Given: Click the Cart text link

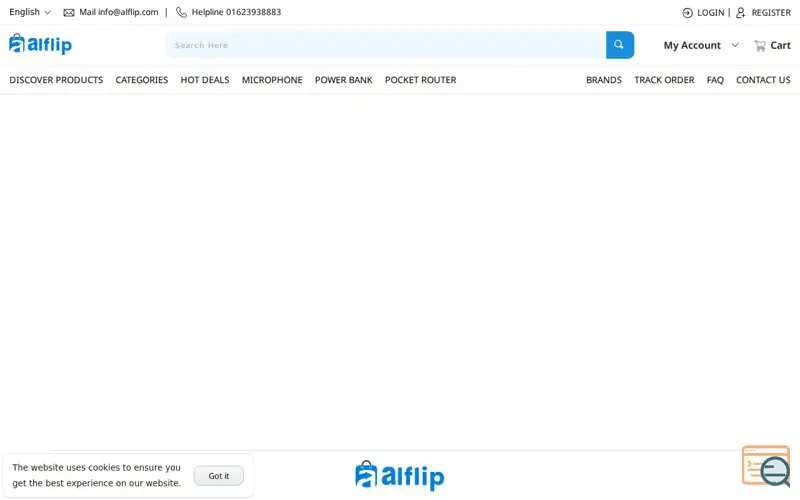Looking at the screenshot, I should 780,45.
